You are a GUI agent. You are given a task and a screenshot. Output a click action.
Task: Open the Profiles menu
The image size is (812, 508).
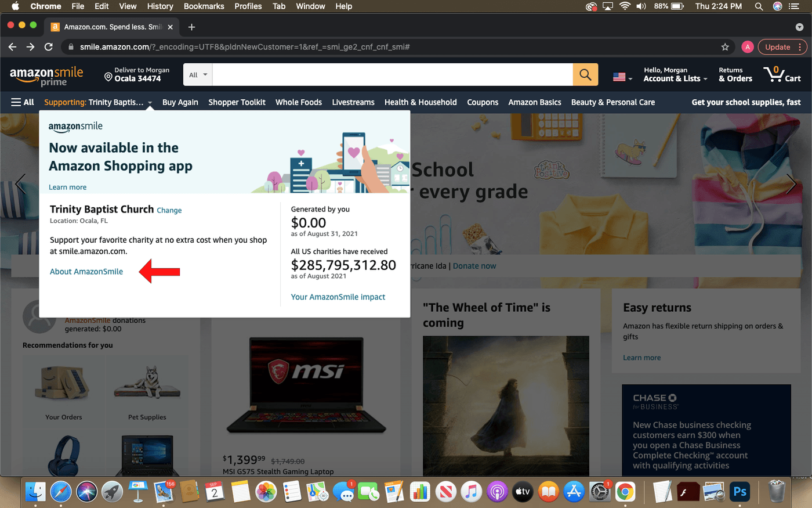(248, 6)
